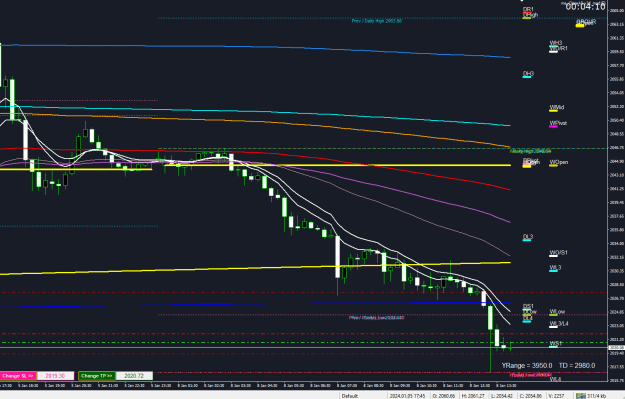Edit the take profit value 2020.72

[x=134, y=376]
